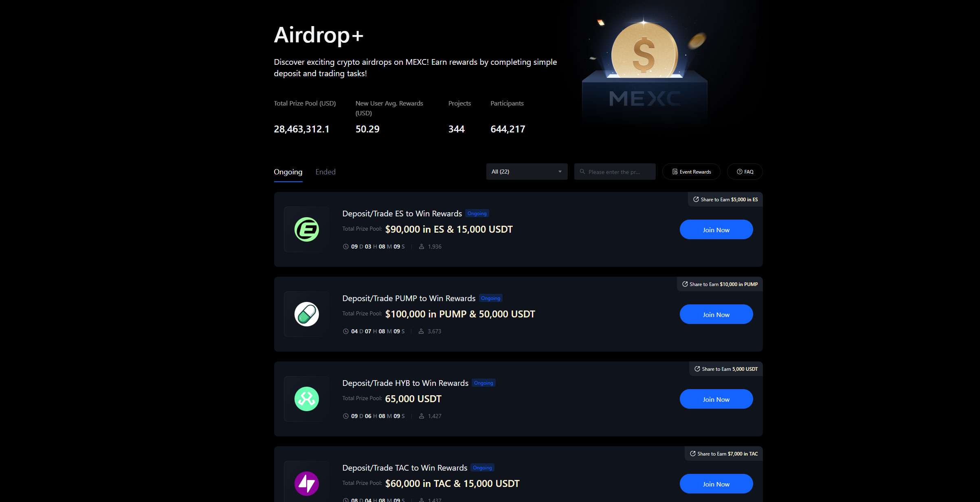Open Share to Earn 5,000 USDT link
This screenshot has height=502, width=980.
[x=726, y=369]
